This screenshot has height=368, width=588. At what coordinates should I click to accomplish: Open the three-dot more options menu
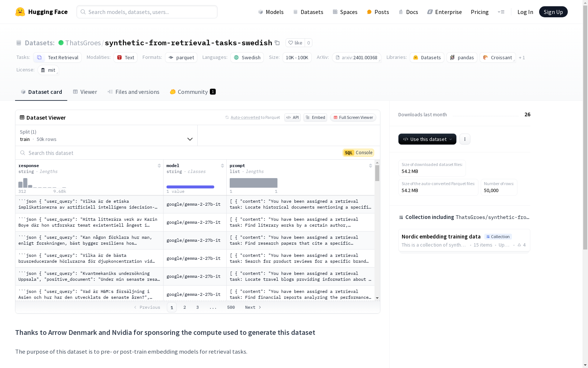click(465, 139)
